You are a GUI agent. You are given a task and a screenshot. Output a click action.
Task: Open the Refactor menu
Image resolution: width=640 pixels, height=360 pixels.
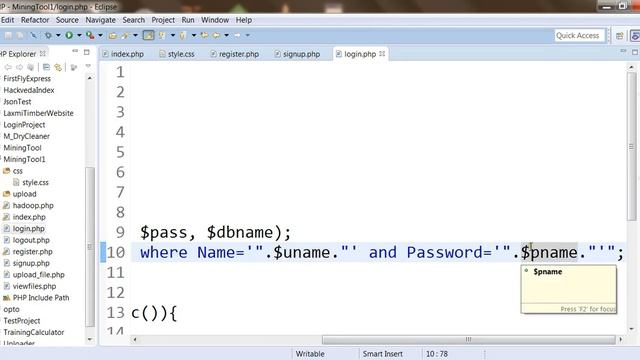[35, 20]
